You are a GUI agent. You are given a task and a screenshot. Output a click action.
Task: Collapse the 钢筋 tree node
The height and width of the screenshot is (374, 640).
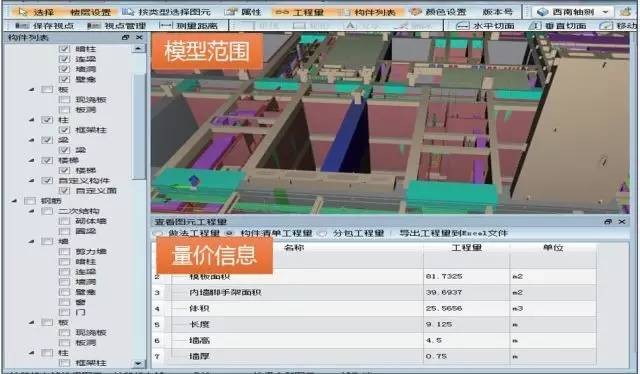click(x=15, y=200)
